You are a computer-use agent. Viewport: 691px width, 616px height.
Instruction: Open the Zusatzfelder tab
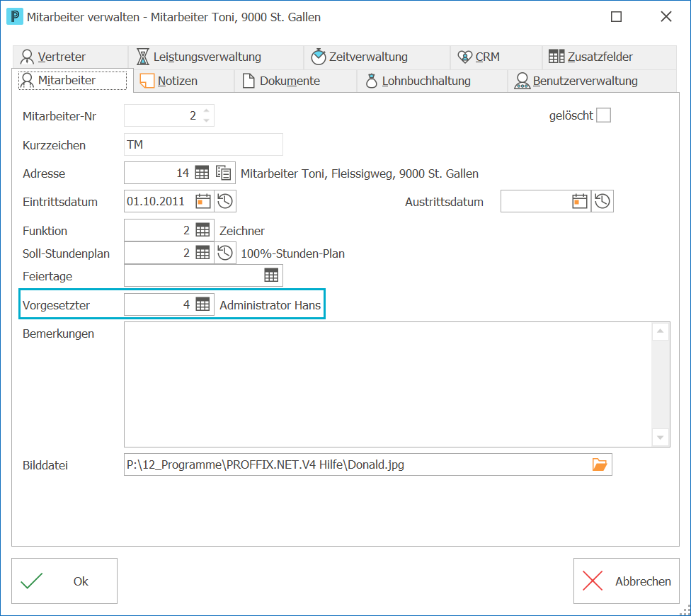[x=610, y=57]
